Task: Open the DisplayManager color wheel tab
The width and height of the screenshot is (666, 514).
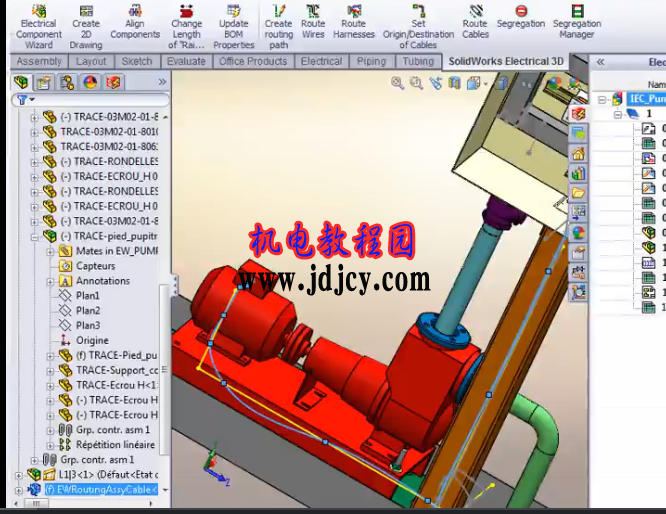Action: 90,82
